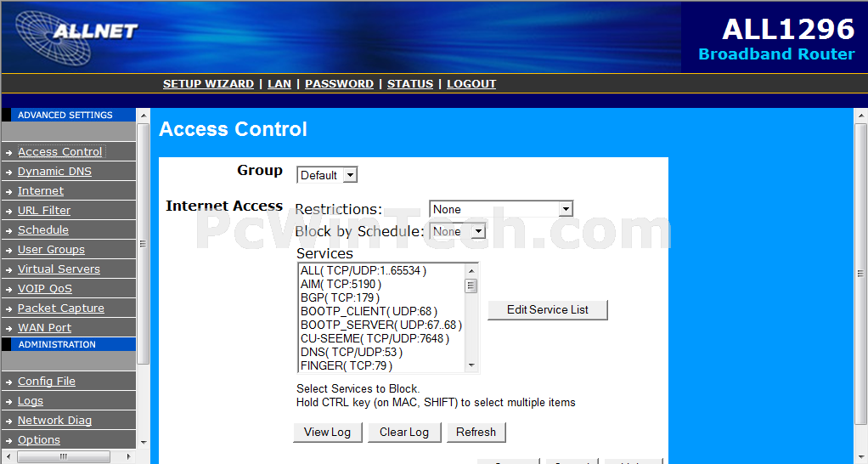Open the Network Diag page

pos(55,421)
